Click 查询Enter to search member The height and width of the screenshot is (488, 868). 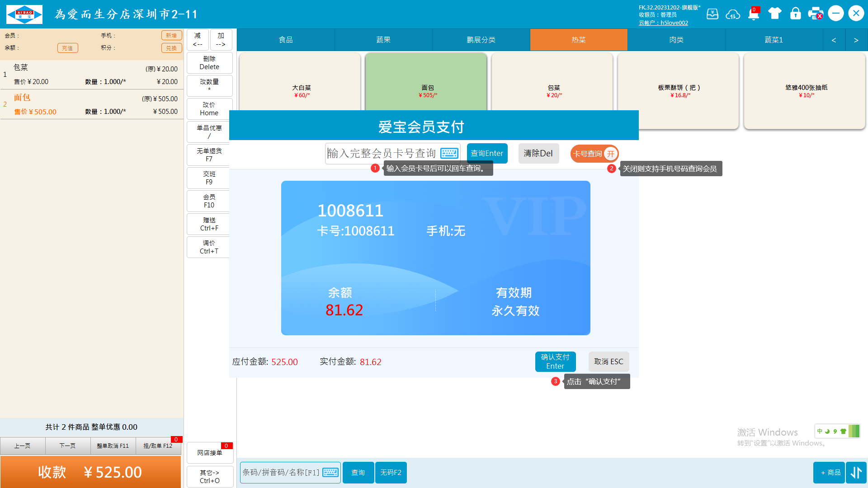tap(487, 154)
